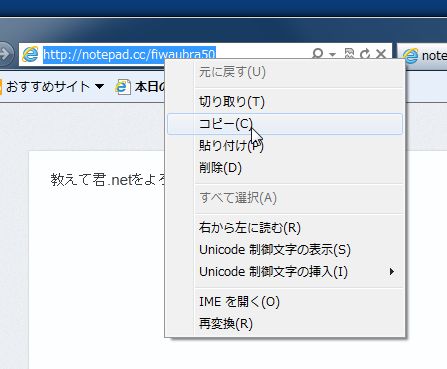Open the search dropdown arrow in the address bar
Screen dimensions: 447x369
(x=332, y=54)
